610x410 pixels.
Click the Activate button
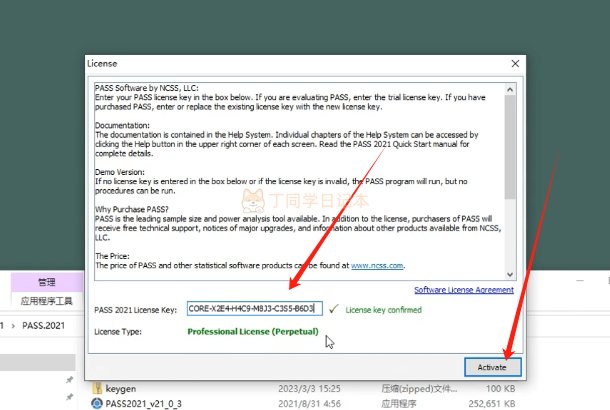coord(493,367)
